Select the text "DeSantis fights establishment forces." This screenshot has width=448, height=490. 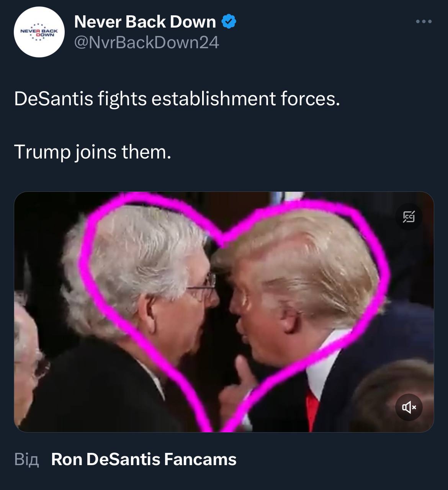coord(177,99)
